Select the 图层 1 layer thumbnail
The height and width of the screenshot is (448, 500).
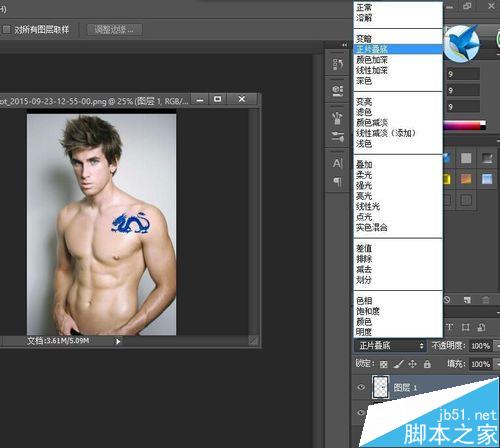click(380, 387)
